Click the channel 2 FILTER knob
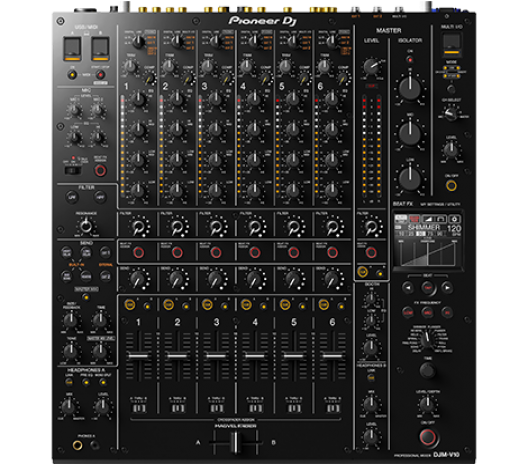The width and height of the screenshot is (528, 464). point(177,226)
